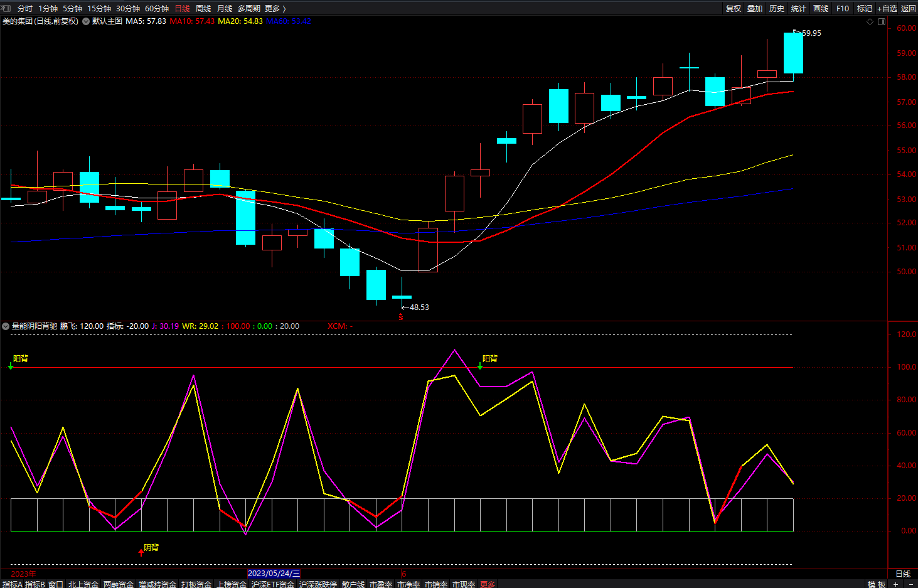Click the 复权 button
Screen dimensions: 918x588
tap(734, 8)
